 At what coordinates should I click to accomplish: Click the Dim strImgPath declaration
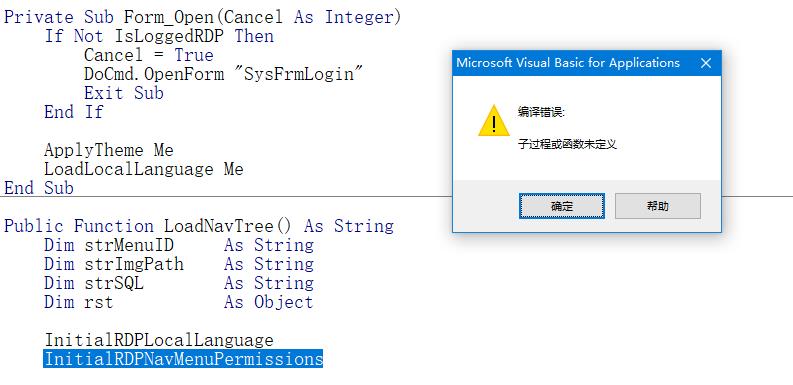click(x=179, y=264)
